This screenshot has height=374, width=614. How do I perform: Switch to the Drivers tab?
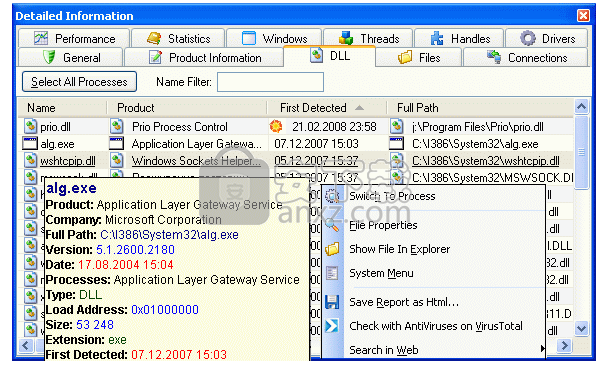(x=547, y=38)
